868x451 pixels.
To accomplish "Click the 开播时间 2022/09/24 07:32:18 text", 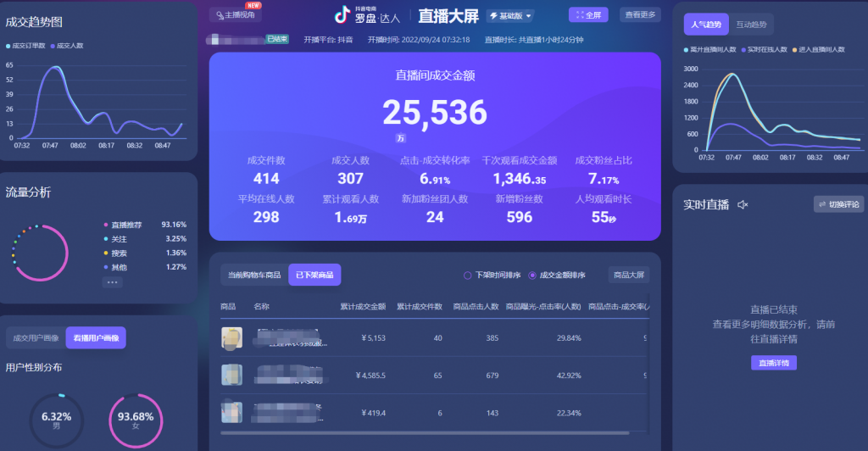I will point(419,40).
